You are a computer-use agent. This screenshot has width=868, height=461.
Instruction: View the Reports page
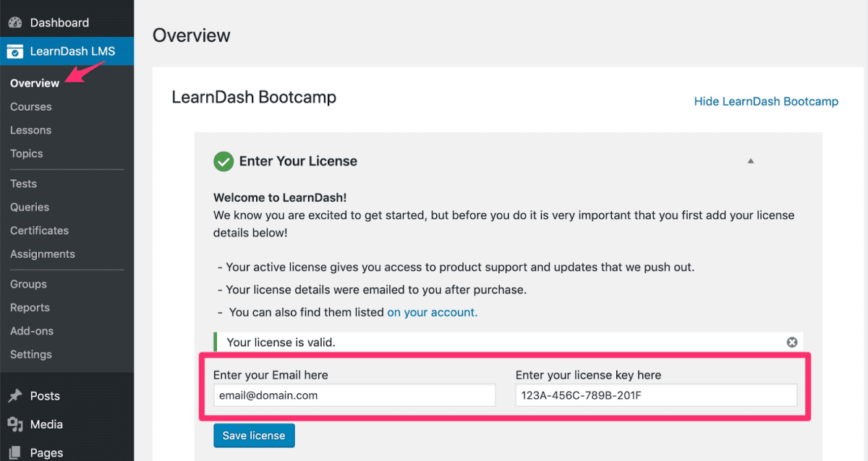29,307
